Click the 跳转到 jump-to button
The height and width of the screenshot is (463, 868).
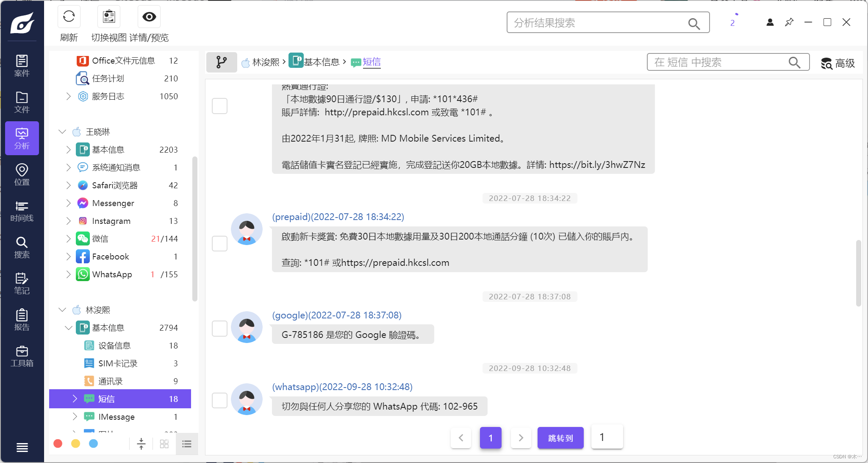[560, 438]
